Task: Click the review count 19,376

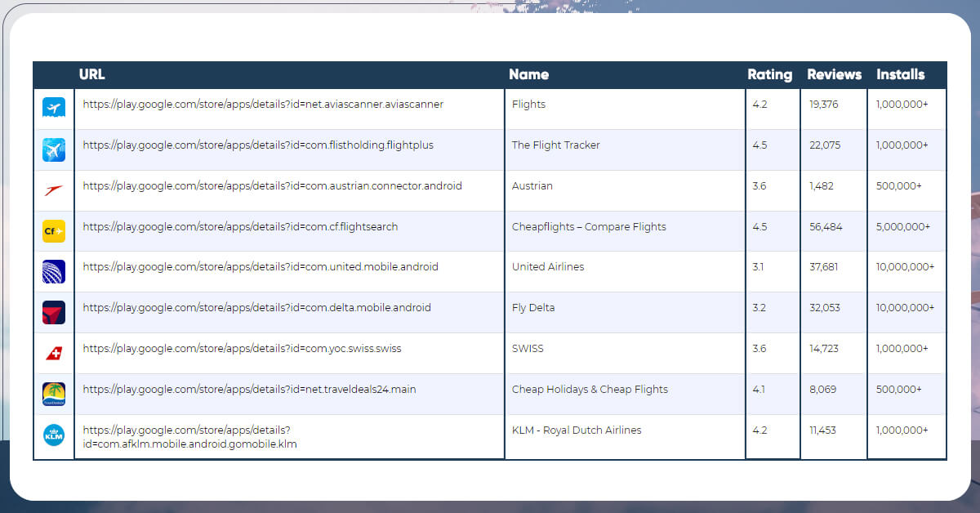Action: pyautogui.click(x=823, y=105)
